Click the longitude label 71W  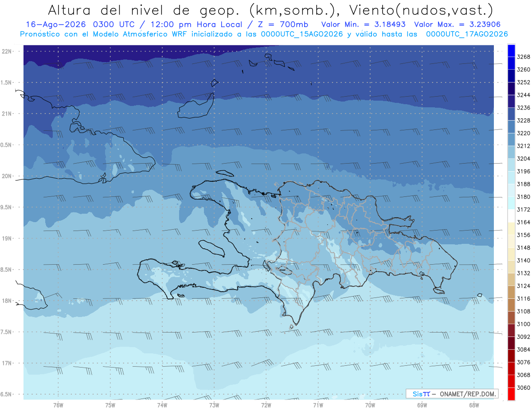[318, 405]
